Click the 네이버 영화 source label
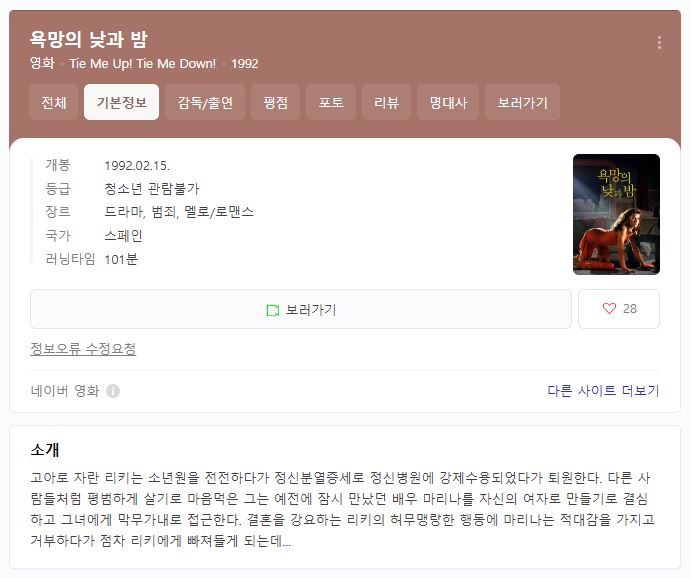 pyautogui.click(x=65, y=391)
